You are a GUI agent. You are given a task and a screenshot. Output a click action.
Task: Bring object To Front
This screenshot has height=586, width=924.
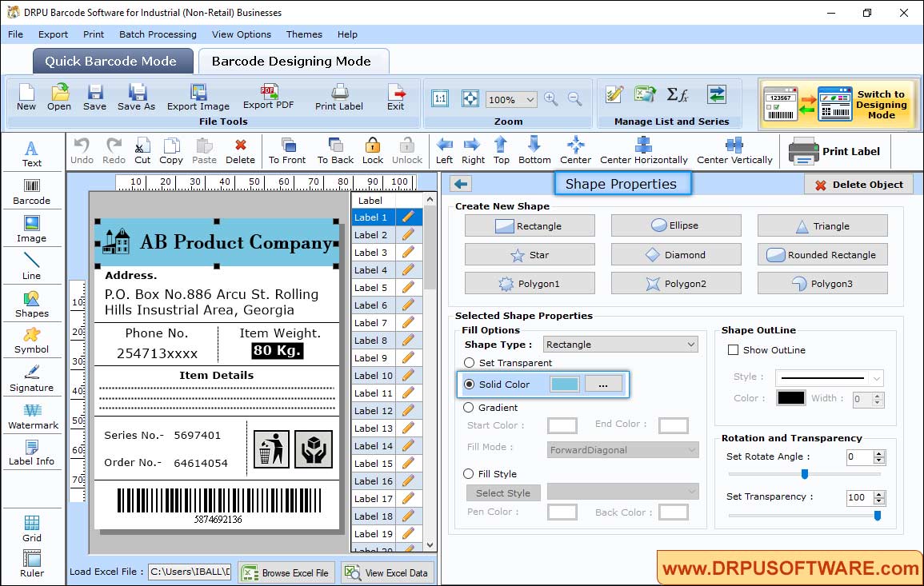coord(287,151)
